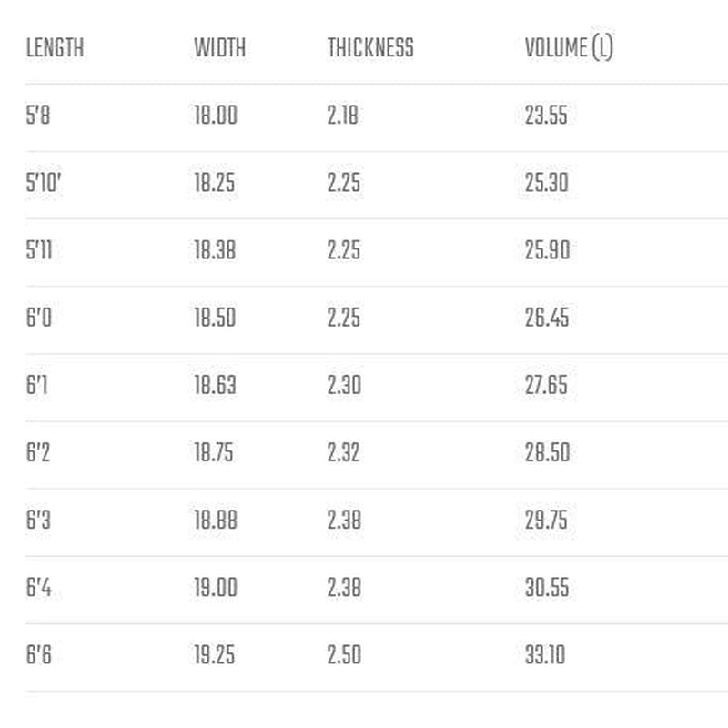This screenshot has width=728, height=728.
Task: Select thickness value 2.32
Action: coord(344,452)
